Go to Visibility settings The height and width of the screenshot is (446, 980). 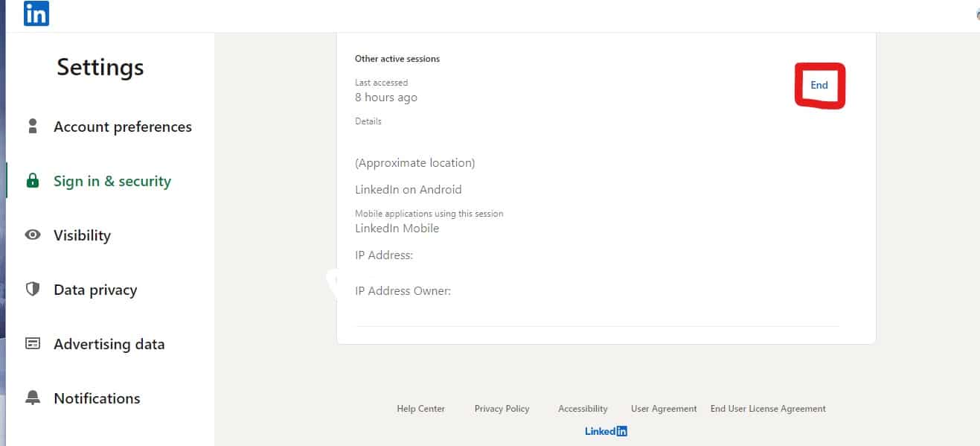coord(82,235)
